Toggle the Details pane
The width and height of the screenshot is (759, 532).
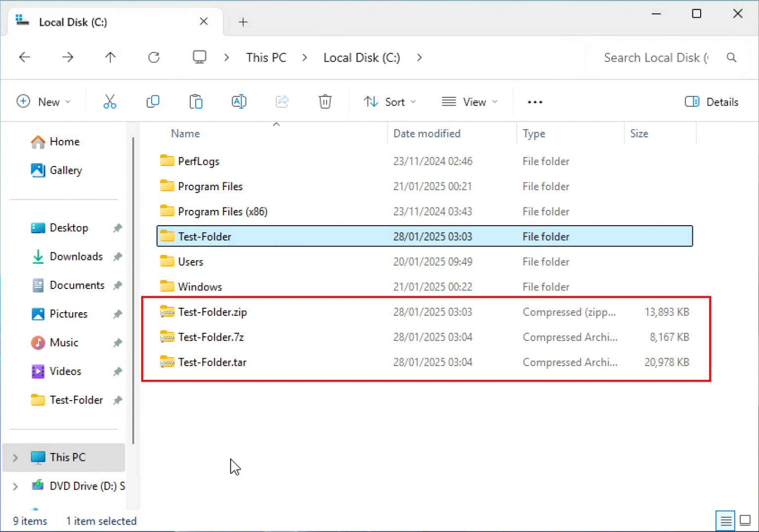712,102
